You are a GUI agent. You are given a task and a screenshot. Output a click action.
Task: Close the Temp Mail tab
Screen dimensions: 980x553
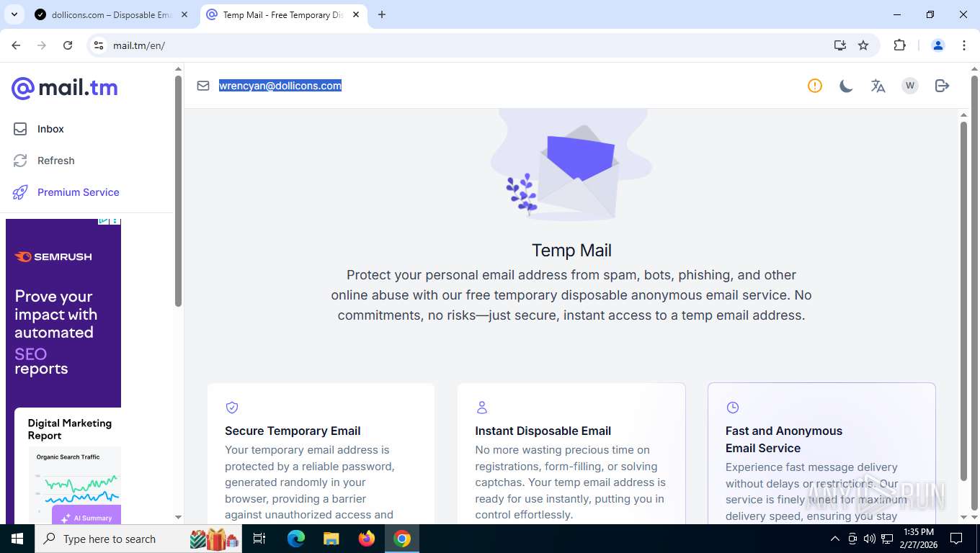[x=356, y=14]
